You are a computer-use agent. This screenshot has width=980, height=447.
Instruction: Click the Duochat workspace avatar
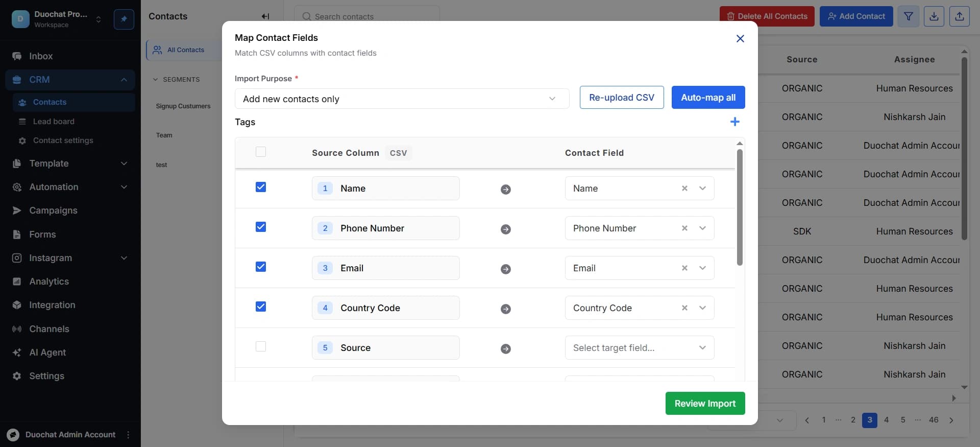coord(20,19)
